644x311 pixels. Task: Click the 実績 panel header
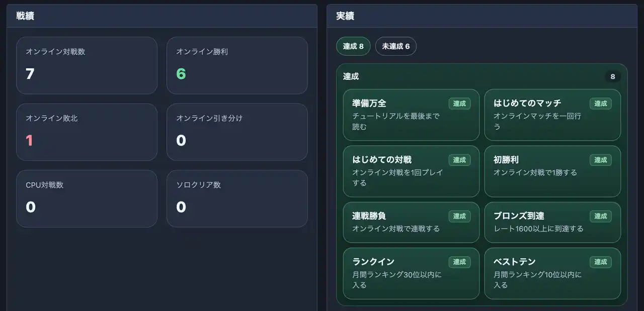coord(482,16)
